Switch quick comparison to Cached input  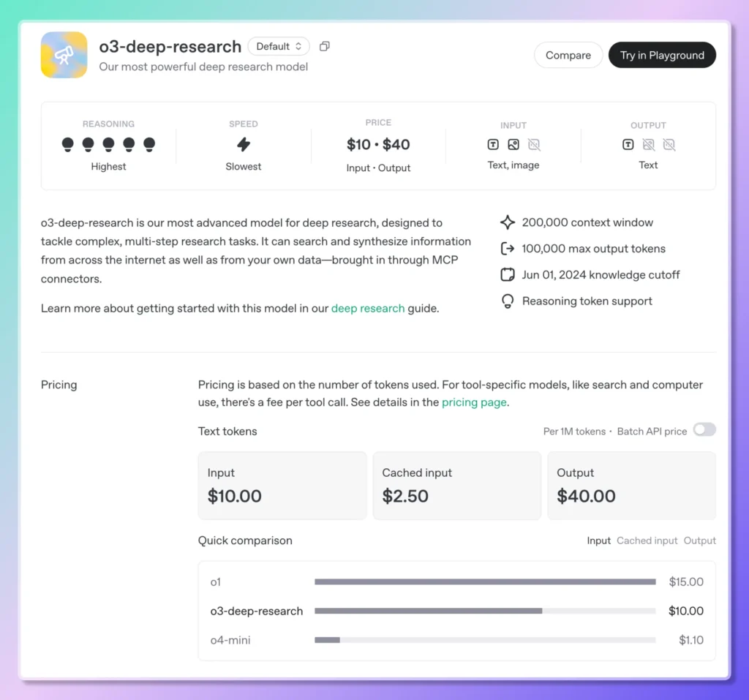pyautogui.click(x=647, y=541)
